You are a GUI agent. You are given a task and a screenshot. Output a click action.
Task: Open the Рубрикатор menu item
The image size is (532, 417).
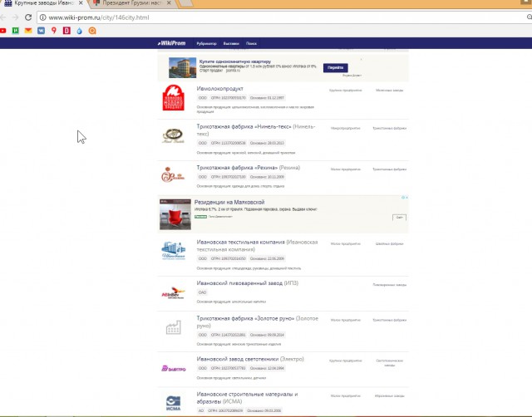coord(206,43)
